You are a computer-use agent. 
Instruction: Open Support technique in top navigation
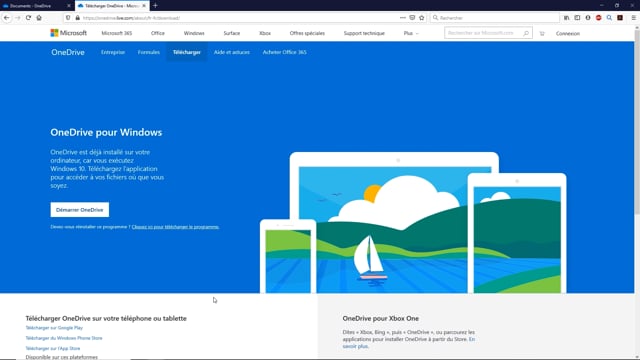click(x=364, y=33)
